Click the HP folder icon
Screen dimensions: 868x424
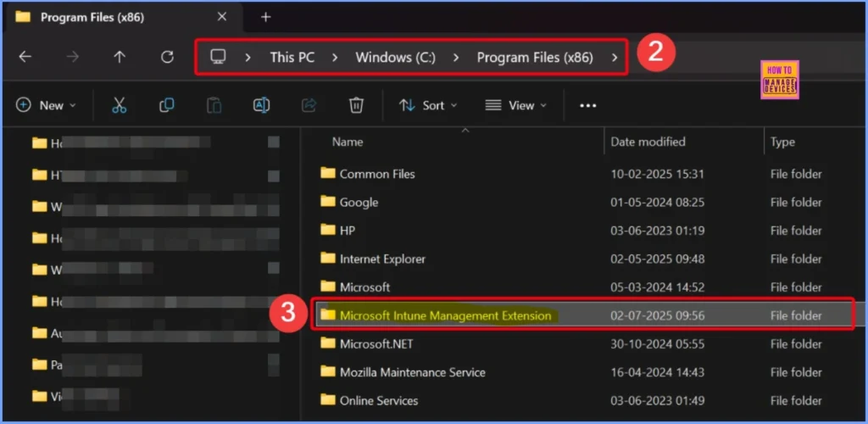(x=328, y=230)
